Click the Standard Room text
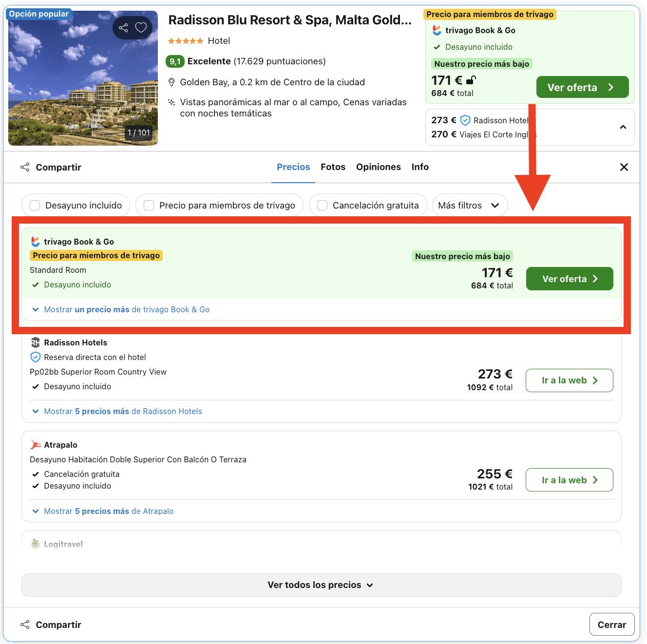This screenshot has width=647, height=644. [x=58, y=270]
